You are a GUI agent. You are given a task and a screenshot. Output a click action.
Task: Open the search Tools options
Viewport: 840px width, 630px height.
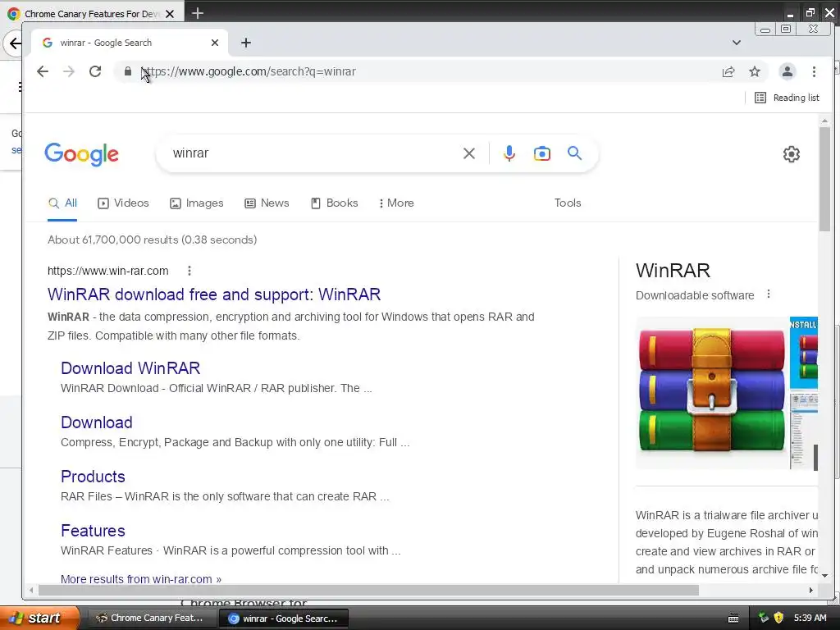(568, 203)
